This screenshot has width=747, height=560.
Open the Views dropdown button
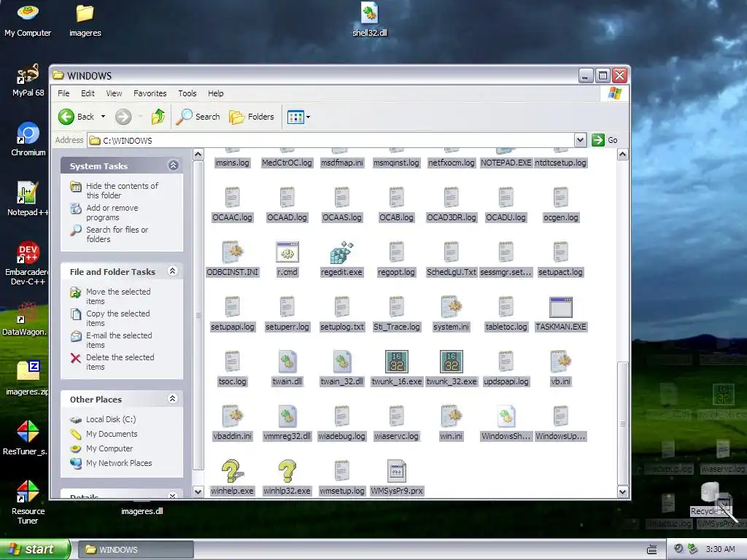click(x=298, y=117)
